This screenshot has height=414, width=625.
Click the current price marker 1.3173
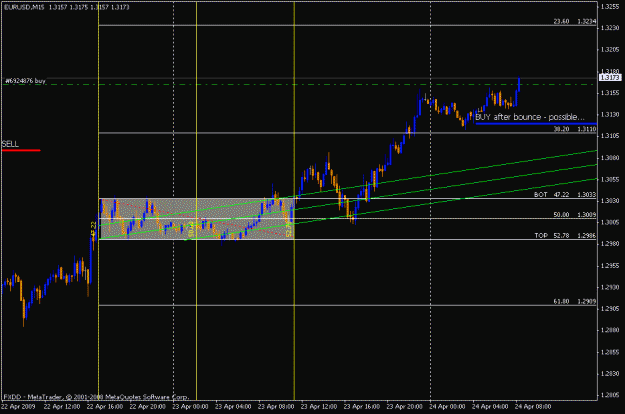(x=610, y=77)
